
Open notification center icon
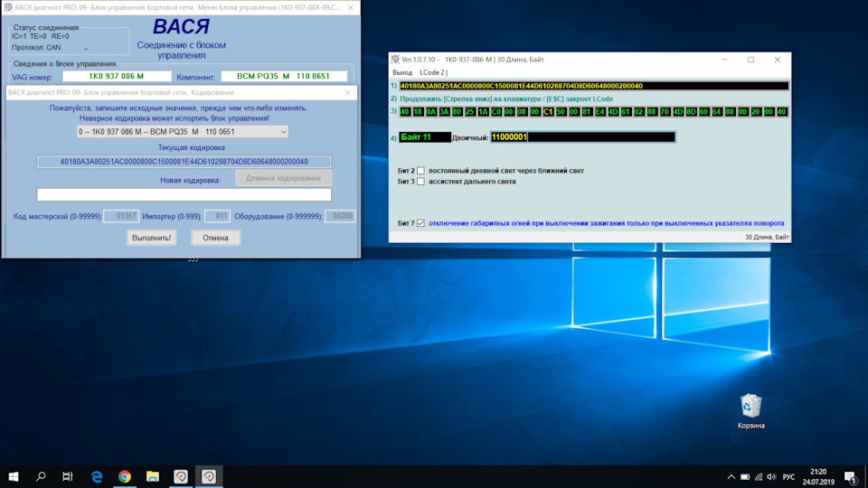tap(851, 477)
